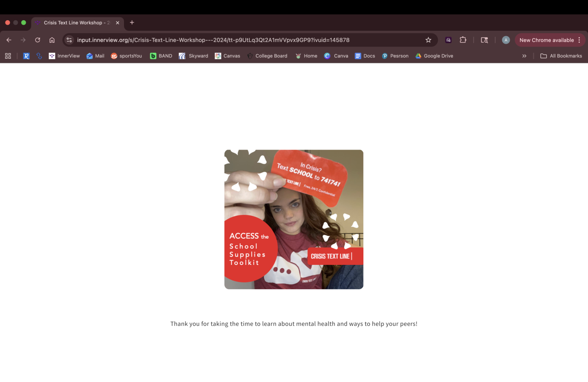Image resolution: width=588 pixels, height=382 pixels.
Task: Open the All Bookmarks folder
Action: pos(561,56)
